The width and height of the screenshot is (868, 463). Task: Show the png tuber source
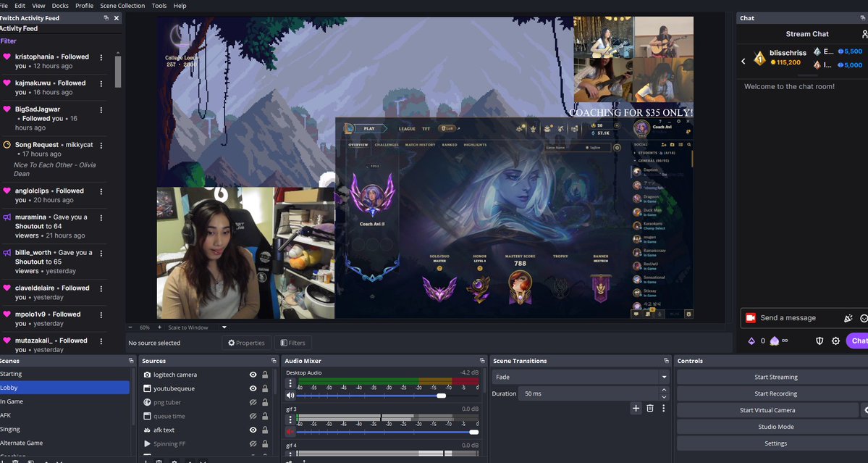click(253, 402)
